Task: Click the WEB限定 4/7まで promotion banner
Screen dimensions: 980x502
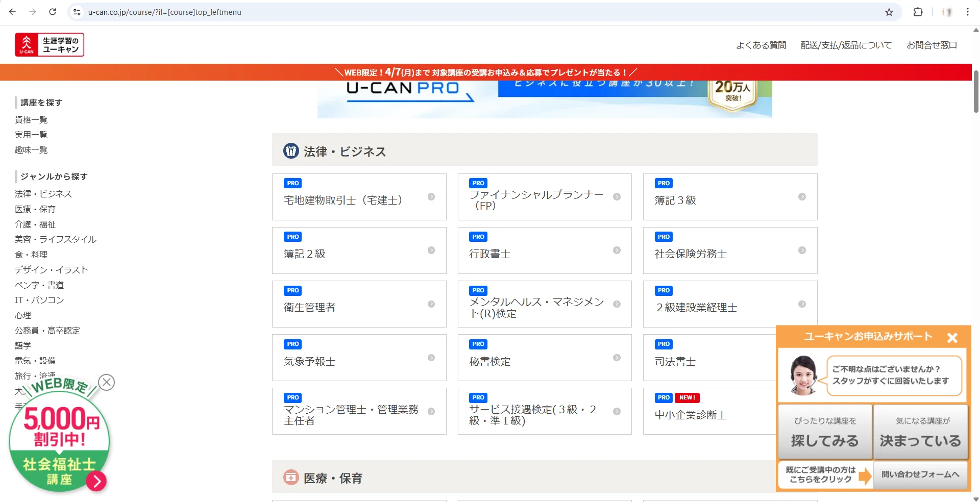Action: [486, 72]
